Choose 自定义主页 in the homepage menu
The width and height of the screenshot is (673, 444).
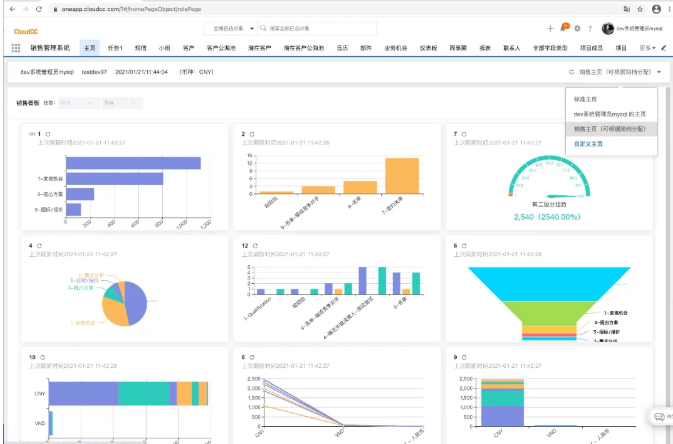pyautogui.click(x=588, y=144)
